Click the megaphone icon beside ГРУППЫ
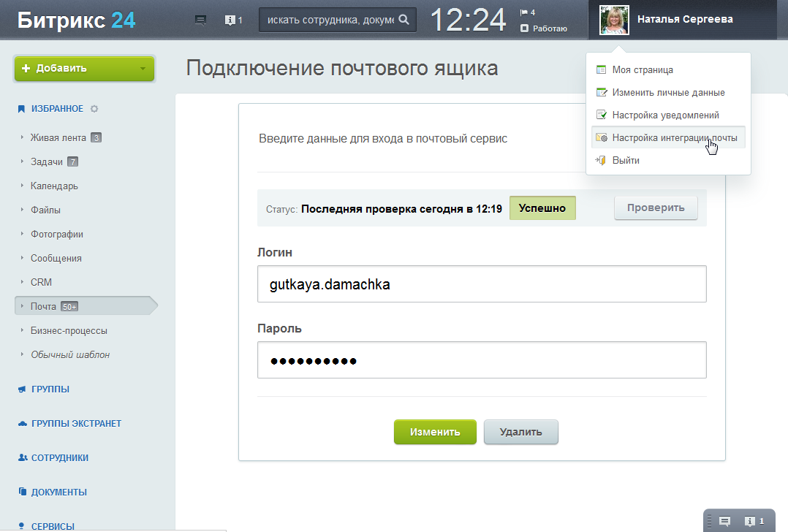The width and height of the screenshot is (788, 532). [x=22, y=389]
